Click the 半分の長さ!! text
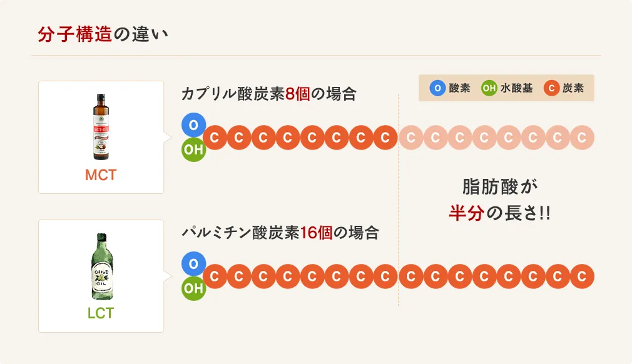Viewport: 632px width, 364px height. 499,214
